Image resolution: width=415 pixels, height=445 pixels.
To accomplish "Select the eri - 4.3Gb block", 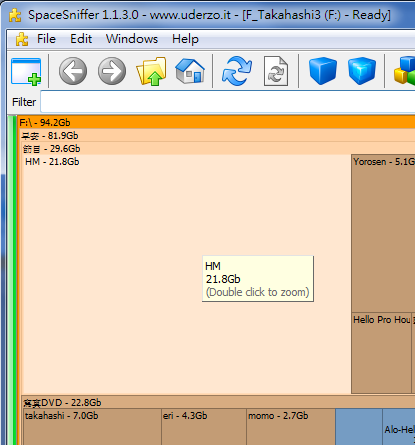I will (x=204, y=427).
